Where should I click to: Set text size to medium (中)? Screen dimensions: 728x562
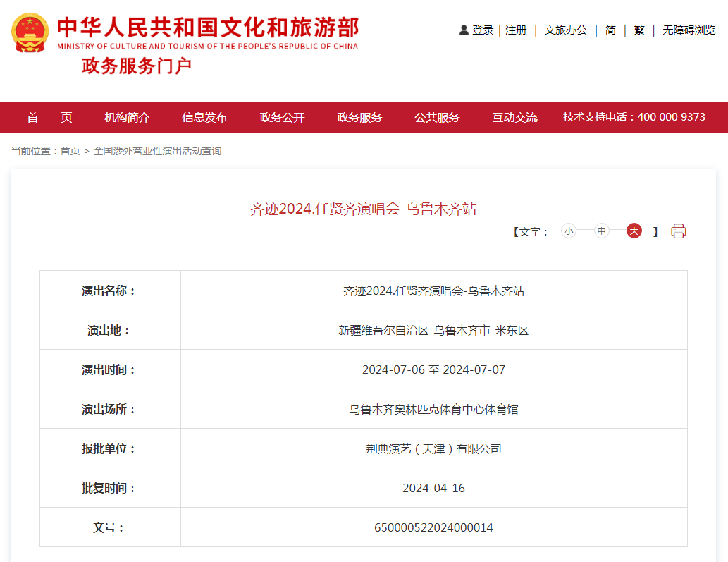601,231
